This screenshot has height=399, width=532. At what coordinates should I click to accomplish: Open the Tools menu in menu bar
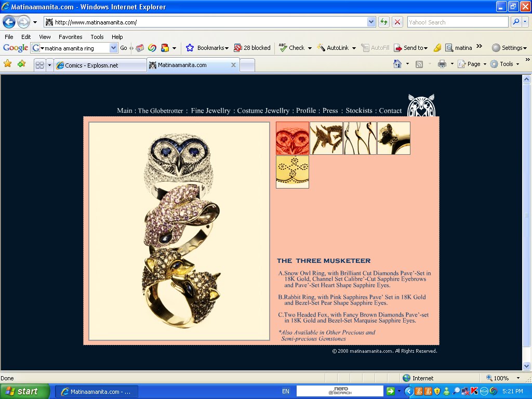[x=97, y=37]
